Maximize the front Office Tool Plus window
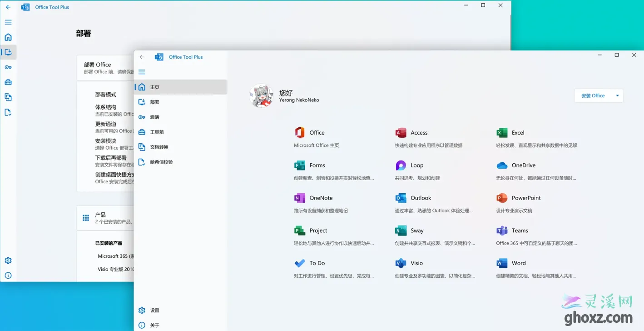Screen dimensions: 644x331 [x=617, y=55]
